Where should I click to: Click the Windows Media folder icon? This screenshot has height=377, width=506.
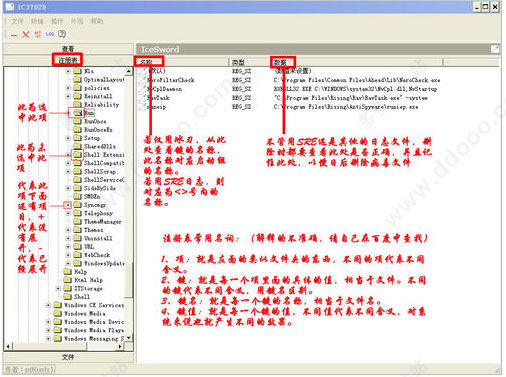pos(58,313)
